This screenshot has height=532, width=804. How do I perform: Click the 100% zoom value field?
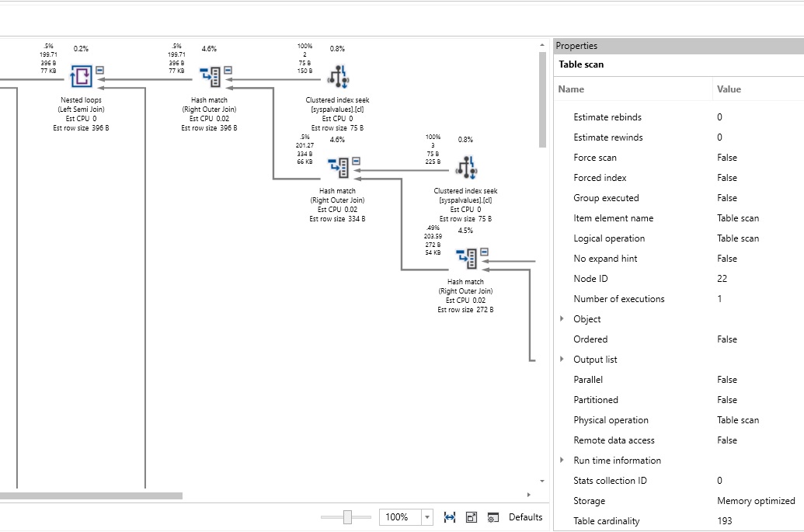[401, 517]
